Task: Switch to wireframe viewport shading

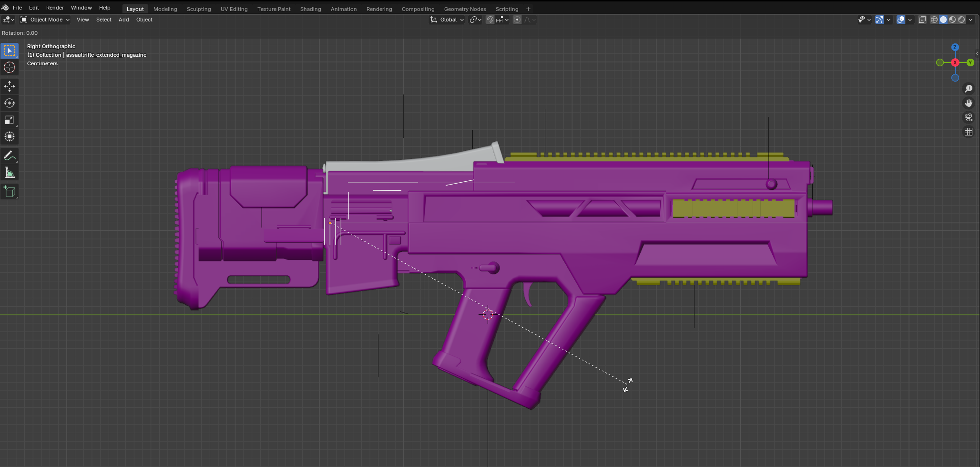Action: point(934,20)
